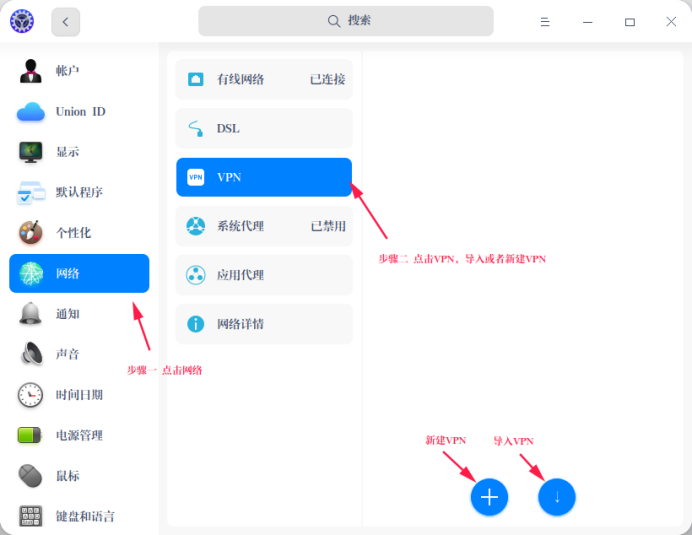Click 已连接 status of wired network

tap(327, 79)
